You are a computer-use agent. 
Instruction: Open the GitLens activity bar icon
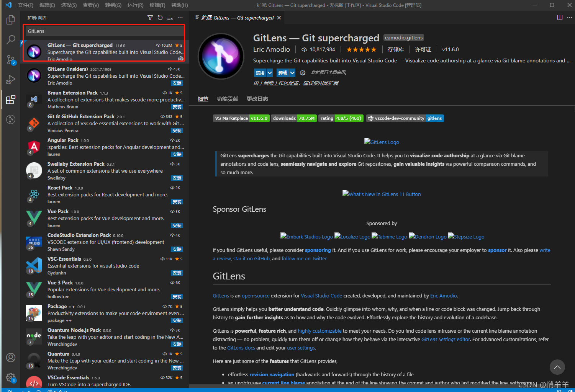click(11, 119)
